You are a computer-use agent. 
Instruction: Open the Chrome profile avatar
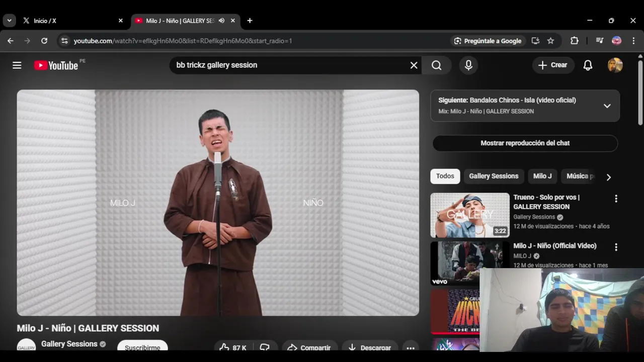click(x=616, y=41)
